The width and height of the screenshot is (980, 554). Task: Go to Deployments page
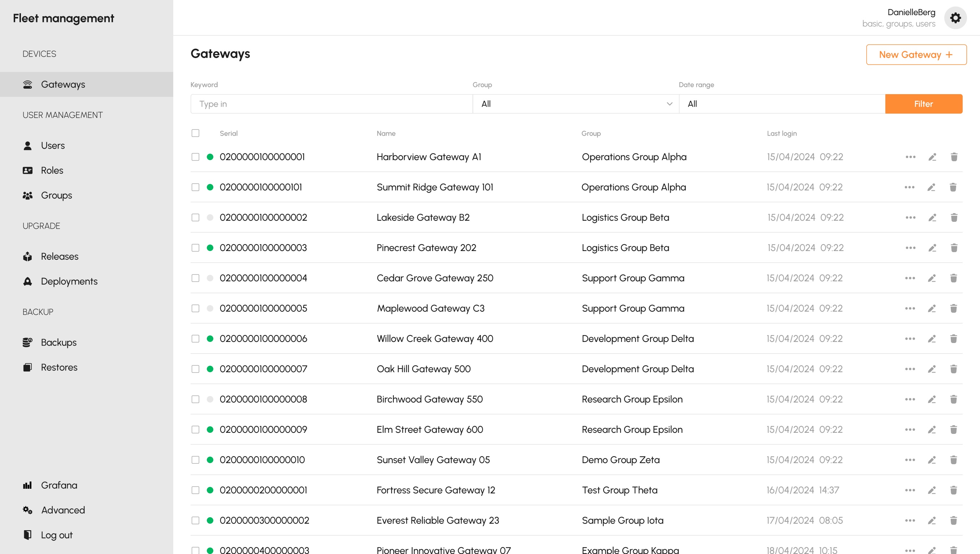(x=69, y=282)
